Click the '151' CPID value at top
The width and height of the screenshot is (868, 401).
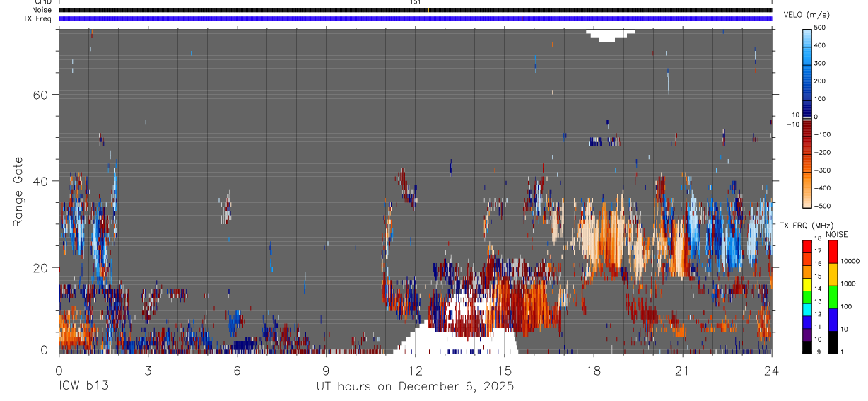point(415,2)
